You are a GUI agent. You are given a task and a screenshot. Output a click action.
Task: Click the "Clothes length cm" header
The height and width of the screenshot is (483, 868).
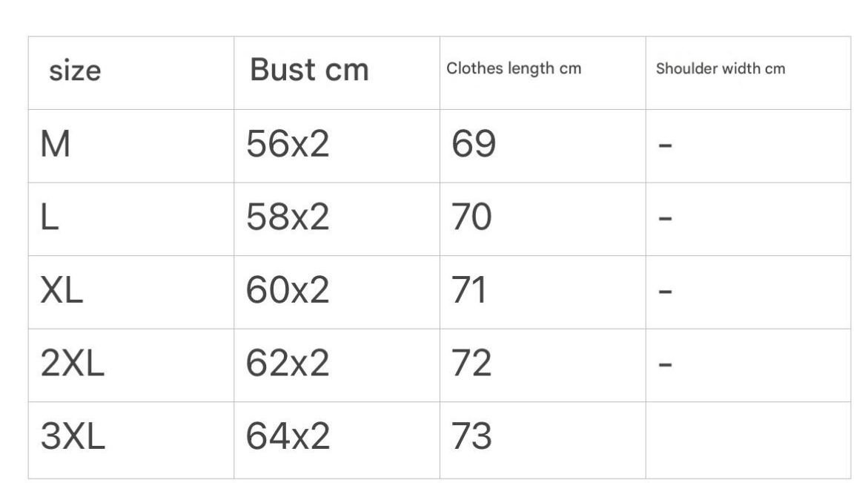(514, 70)
